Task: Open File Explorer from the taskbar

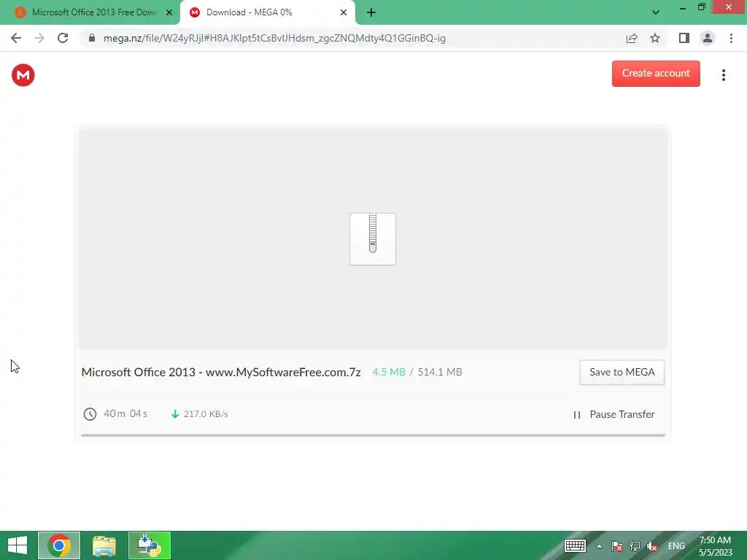Action: point(104,545)
